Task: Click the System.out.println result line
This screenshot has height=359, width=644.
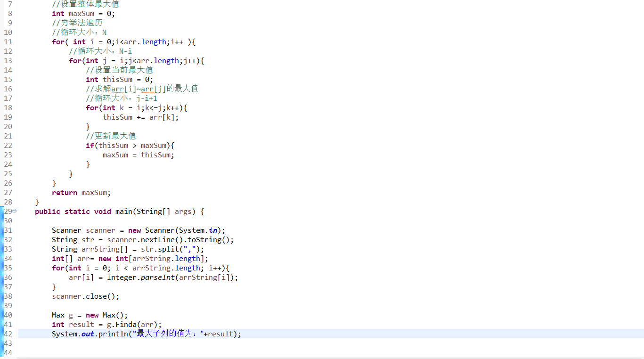Action: pyautogui.click(x=147, y=334)
